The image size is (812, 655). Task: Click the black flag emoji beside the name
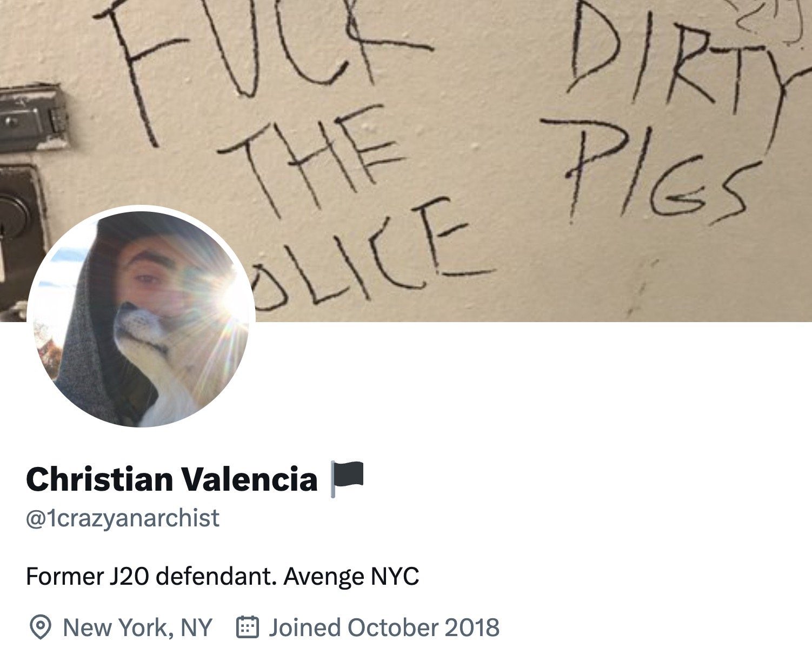point(347,479)
